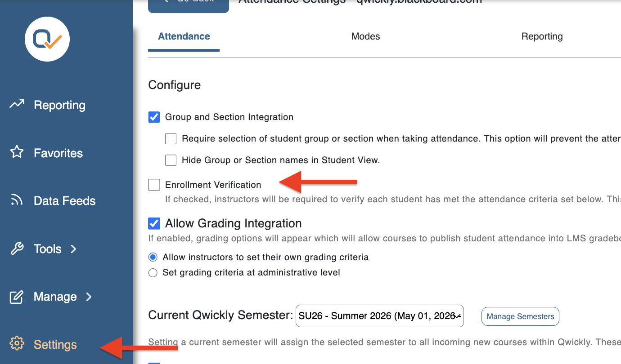Select Set grading criteria at administrative level

(x=153, y=272)
